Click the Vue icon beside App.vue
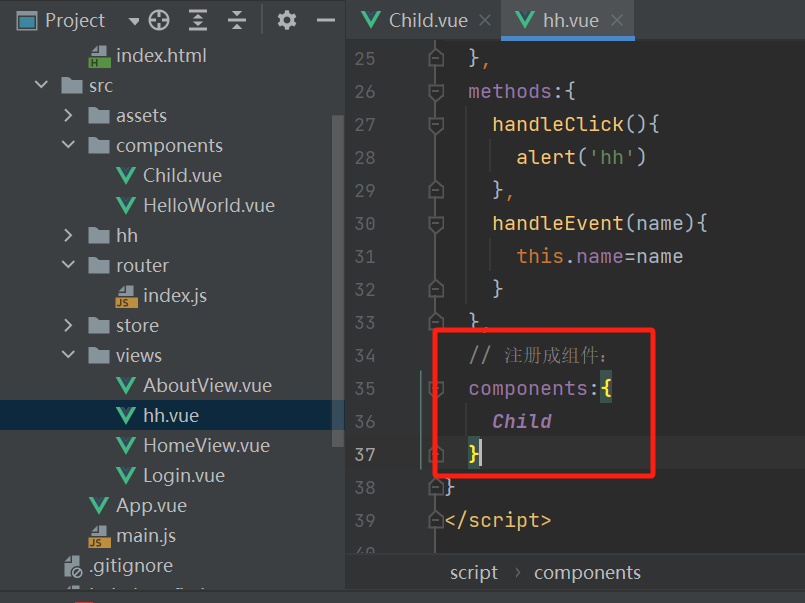This screenshot has height=603, width=805. (99, 505)
